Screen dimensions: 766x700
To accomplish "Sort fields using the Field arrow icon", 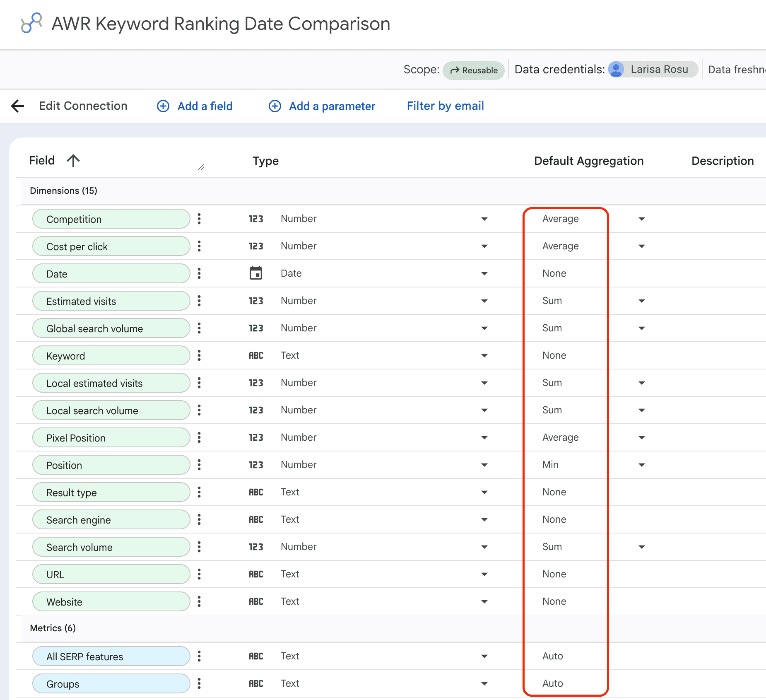I will click(73, 161).
